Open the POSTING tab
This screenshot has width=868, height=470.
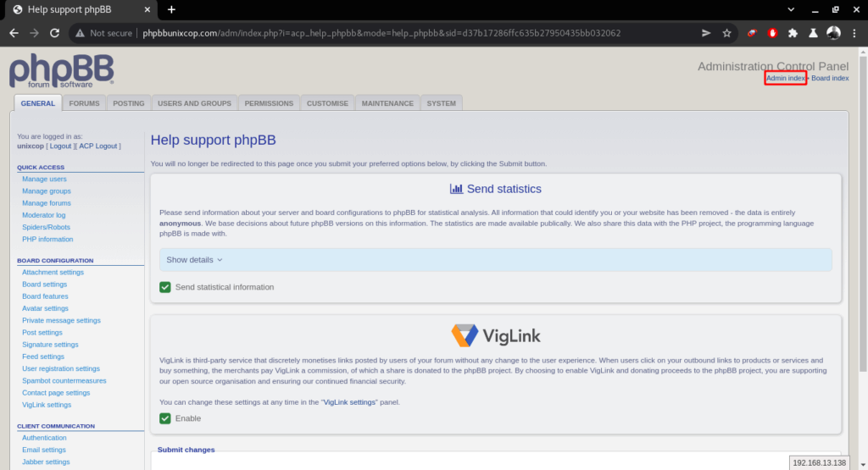129,103
